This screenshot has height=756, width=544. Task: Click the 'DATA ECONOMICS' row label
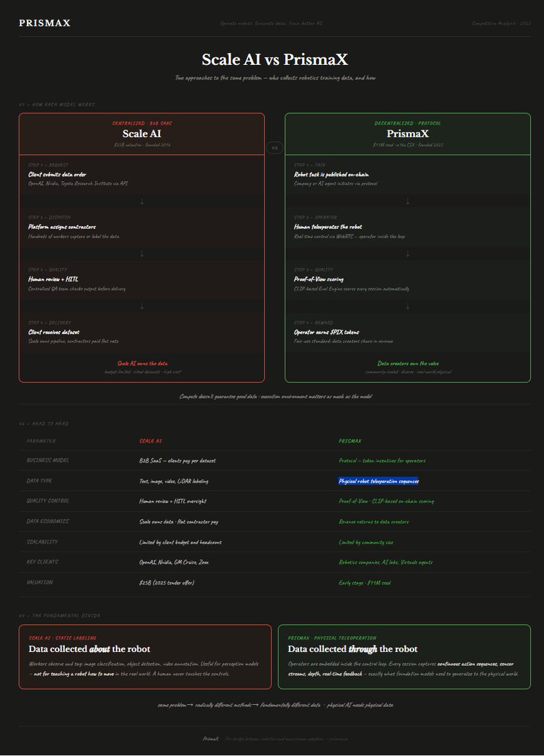click(x=48, y=522)
